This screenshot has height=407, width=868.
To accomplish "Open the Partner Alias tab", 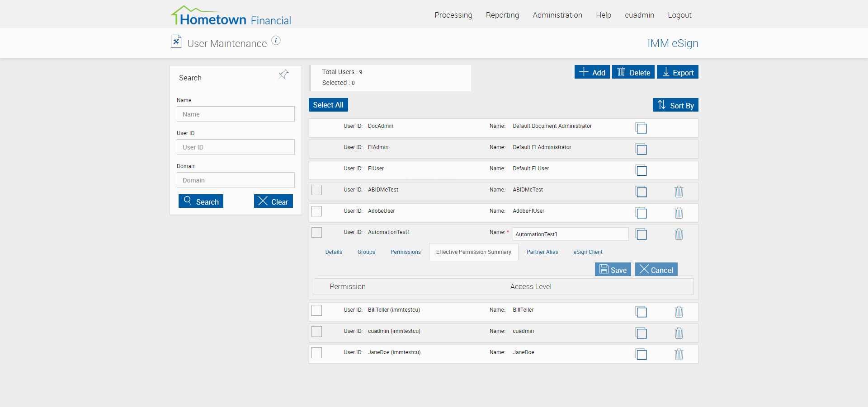I will 542,252.
